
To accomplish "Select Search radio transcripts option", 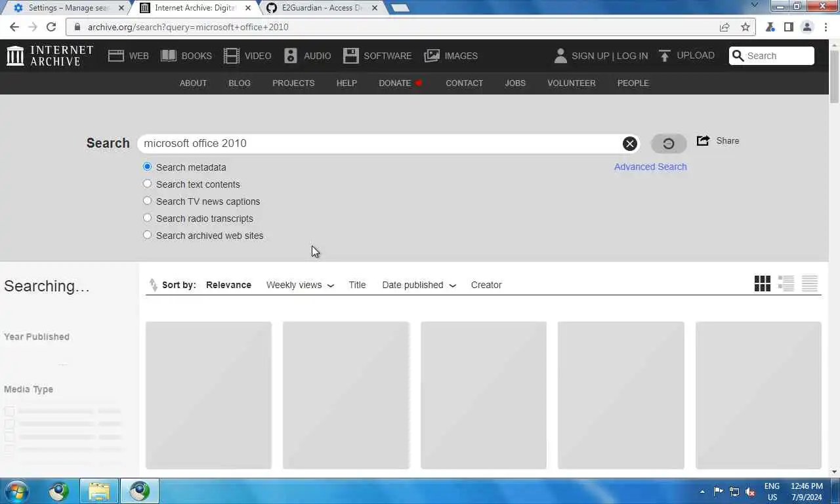I will pos(147,218).
